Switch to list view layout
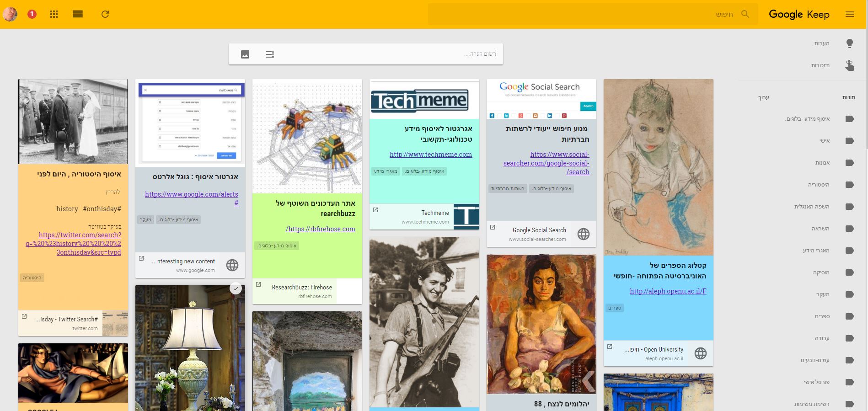The image size is (868, 411). [78, 14]
